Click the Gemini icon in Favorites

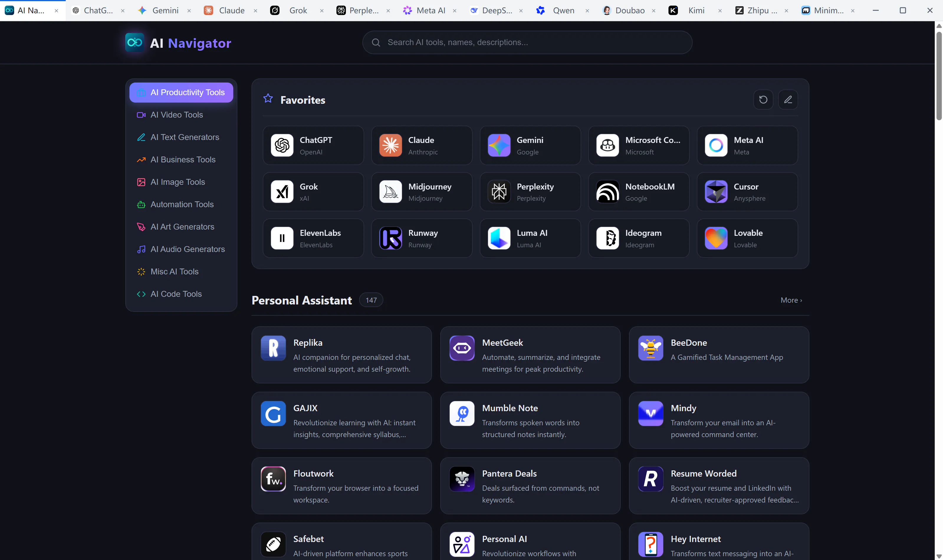[x=499, y=145]
